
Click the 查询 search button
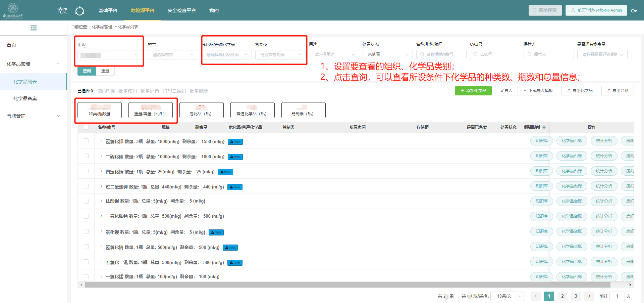87,71
